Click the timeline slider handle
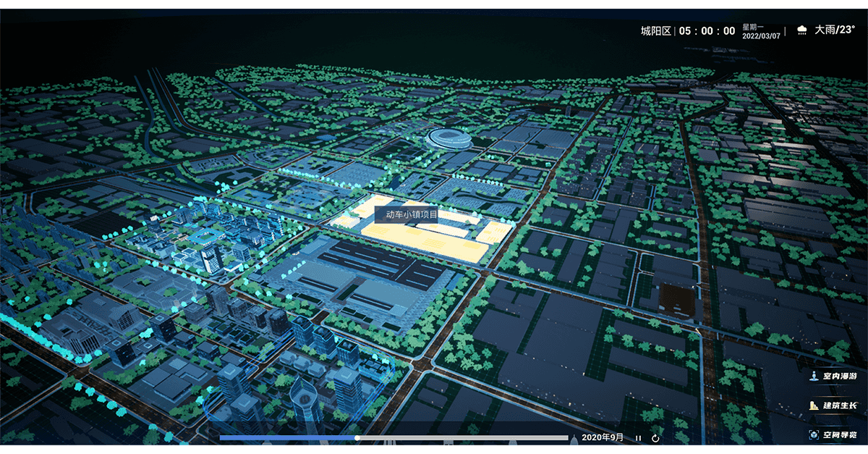 (357, 437)
